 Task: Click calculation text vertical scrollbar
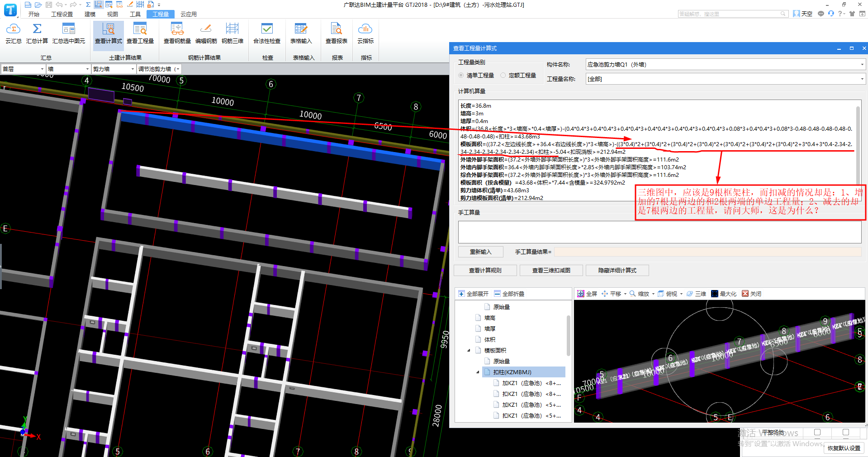tap(858, 145)
